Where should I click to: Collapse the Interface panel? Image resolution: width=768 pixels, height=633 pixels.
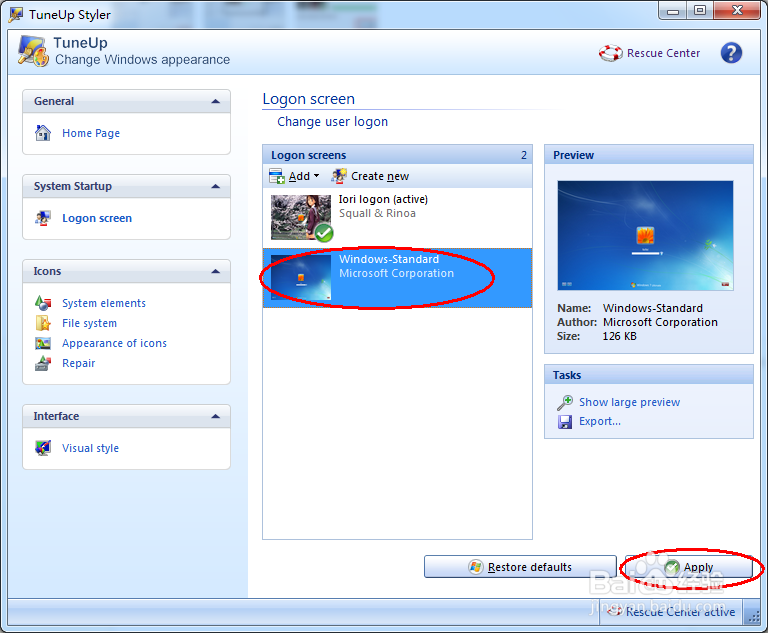(x=216, y=416)
